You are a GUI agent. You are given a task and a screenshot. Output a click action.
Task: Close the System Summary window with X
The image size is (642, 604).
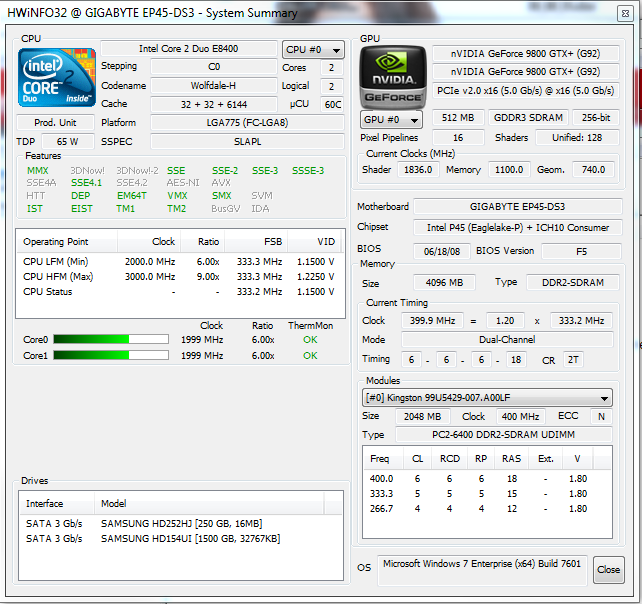tap(625, 14)
